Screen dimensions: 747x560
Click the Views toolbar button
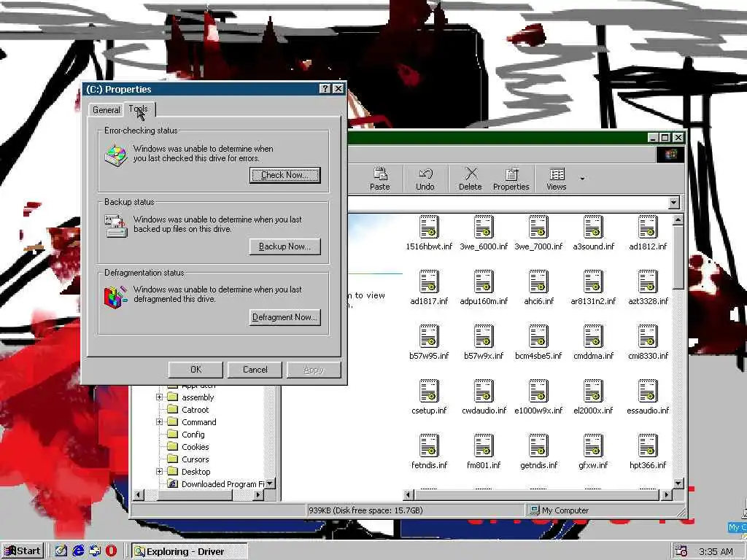click(556, 179)
